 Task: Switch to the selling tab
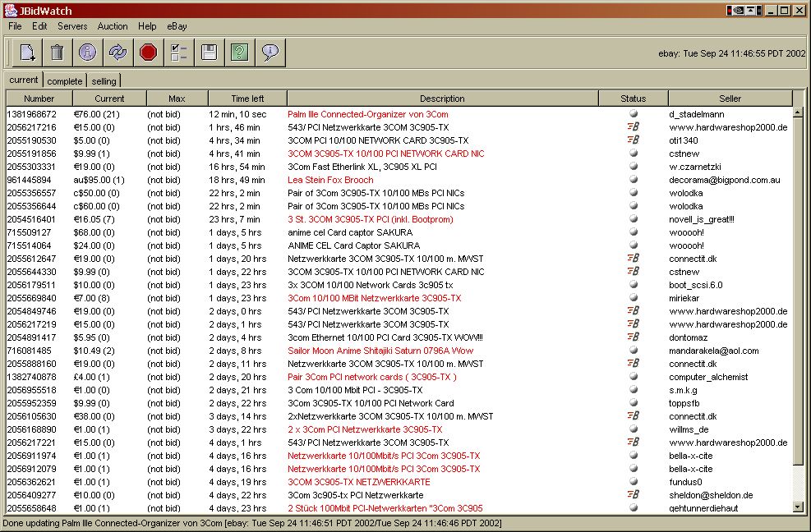[104, 81]
